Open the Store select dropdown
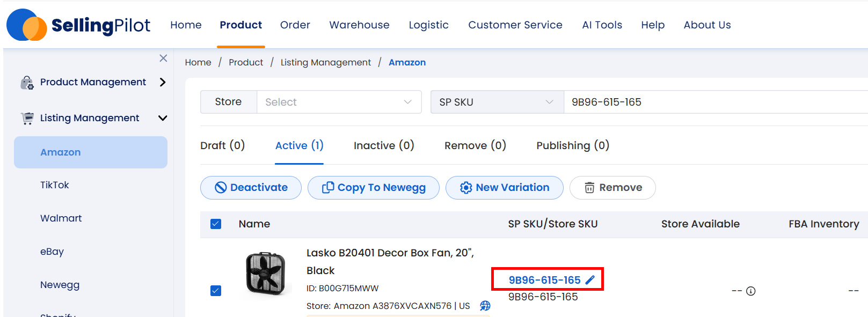The height and width of the screenshot is (317, 868). coord(339,102)
